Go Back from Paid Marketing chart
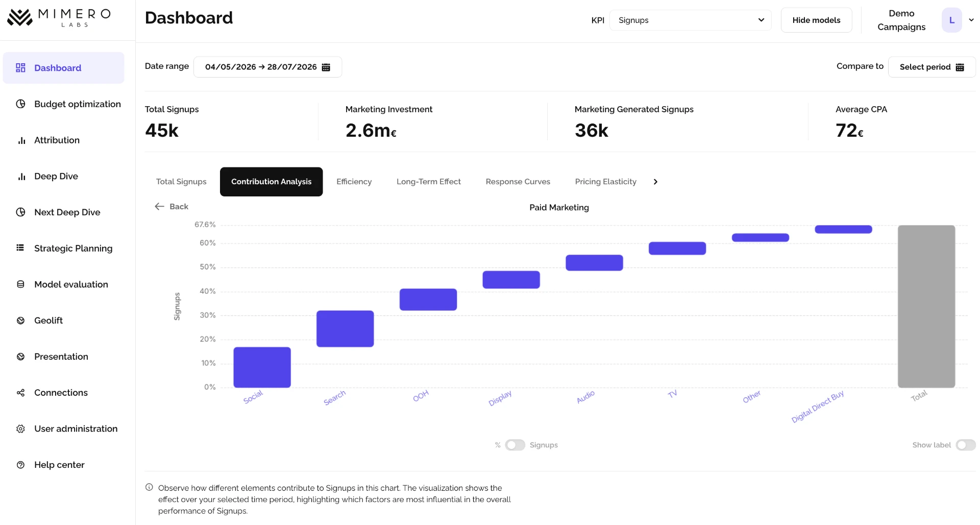The height and width of the screenshot is (525, 980). coord(171,206)
